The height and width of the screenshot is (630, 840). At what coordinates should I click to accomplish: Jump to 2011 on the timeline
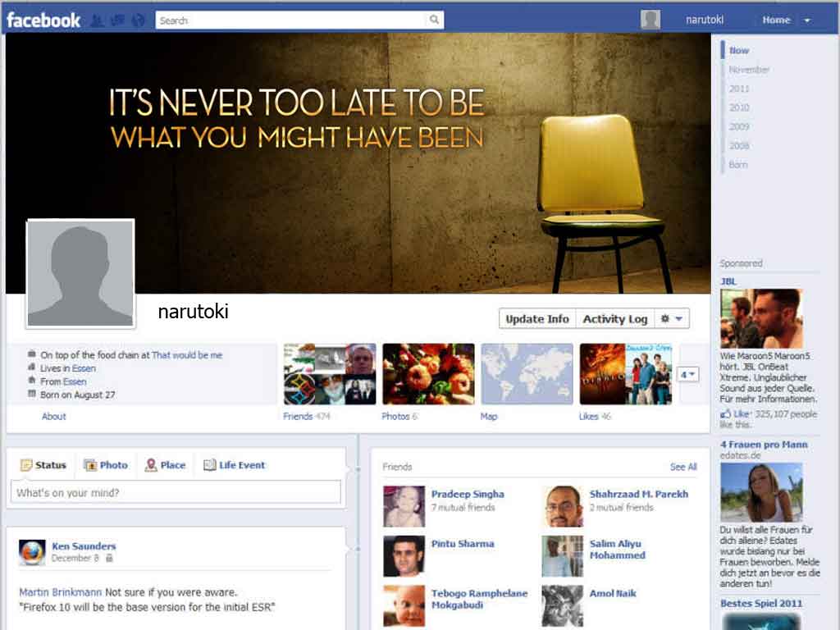click(x=739, y=89)
